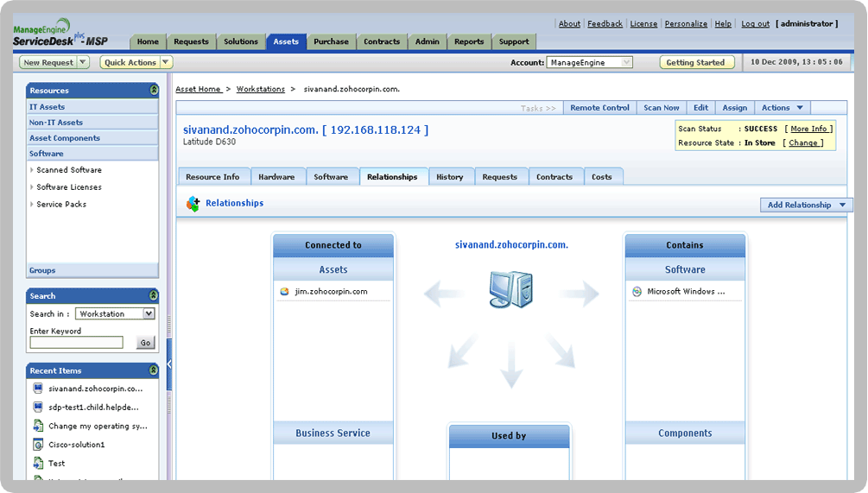868x493 pixels.
Task: Expand the Service Packs tree item
Action: point(32,204)
